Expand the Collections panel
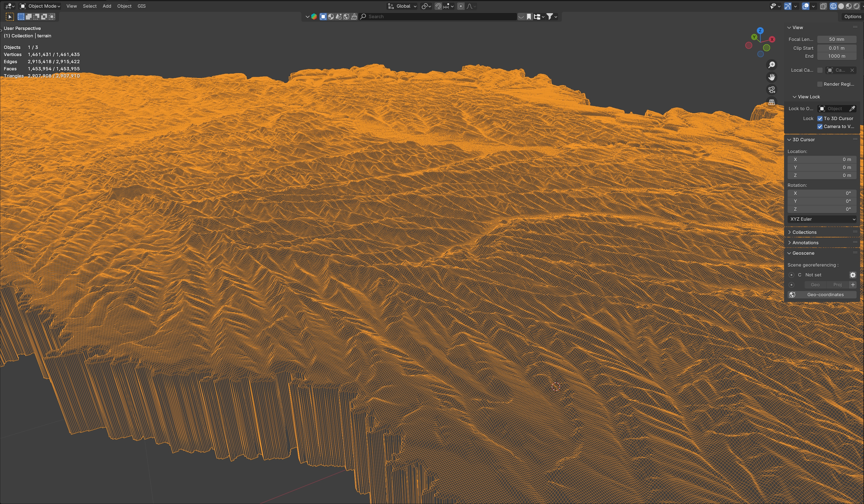 pos(804,232)
